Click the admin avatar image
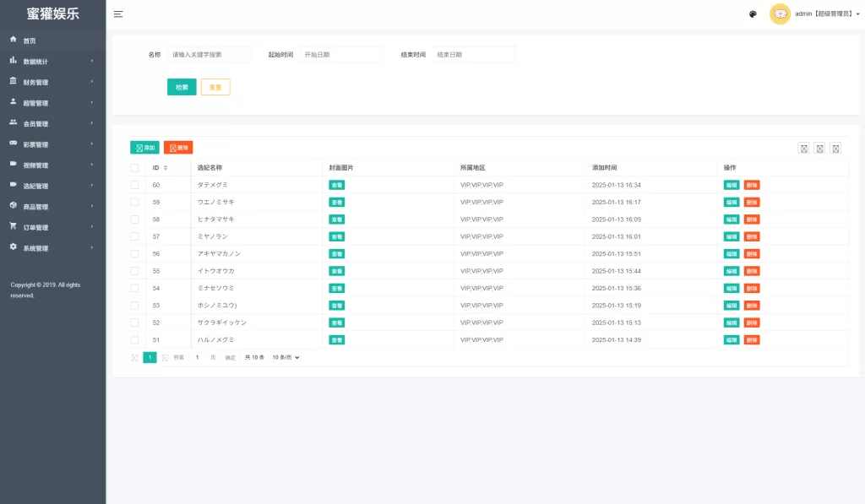The width and height of the screenshot is (865, 504). coord(780,14)
